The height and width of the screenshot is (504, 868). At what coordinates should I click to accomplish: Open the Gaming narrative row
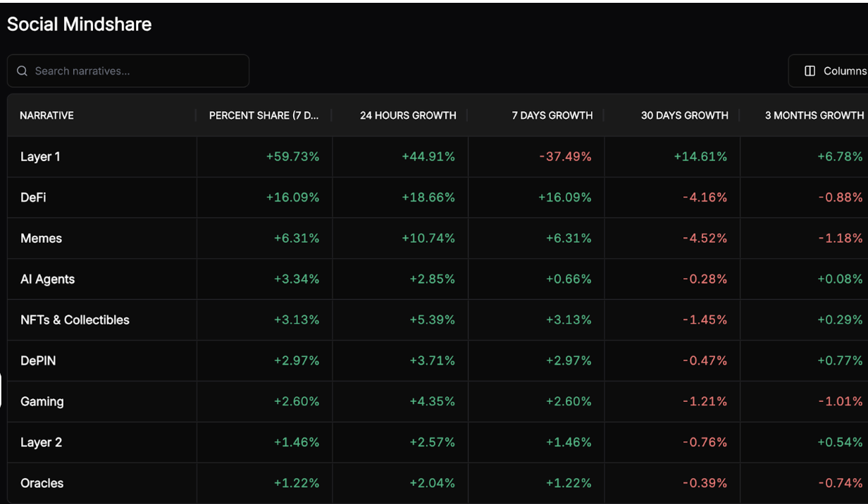pos(42,402)
